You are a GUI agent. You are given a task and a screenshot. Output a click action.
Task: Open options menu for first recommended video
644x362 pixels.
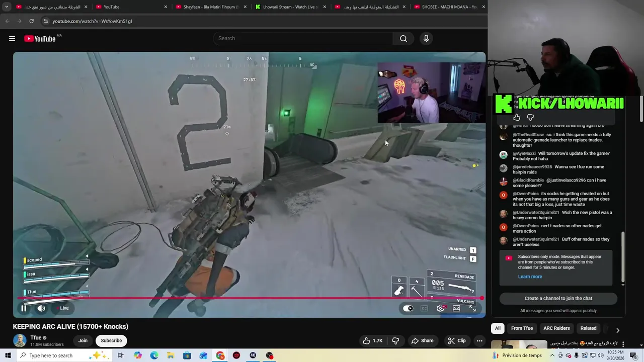[623, 344]
